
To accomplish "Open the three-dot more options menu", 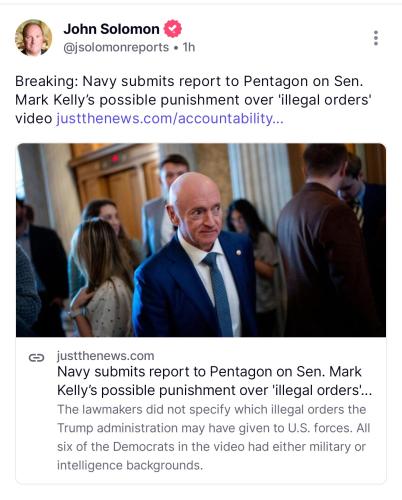I will (x=376, y=38).
